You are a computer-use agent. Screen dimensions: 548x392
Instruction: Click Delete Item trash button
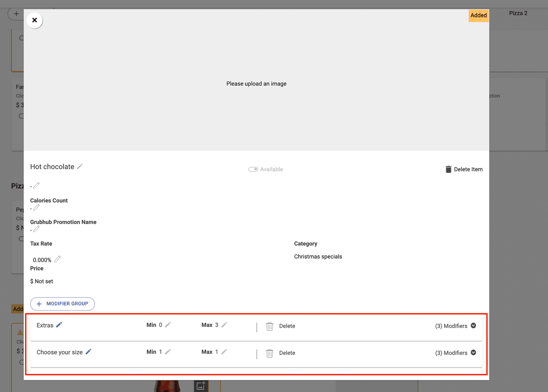click(x=464, y=170)
